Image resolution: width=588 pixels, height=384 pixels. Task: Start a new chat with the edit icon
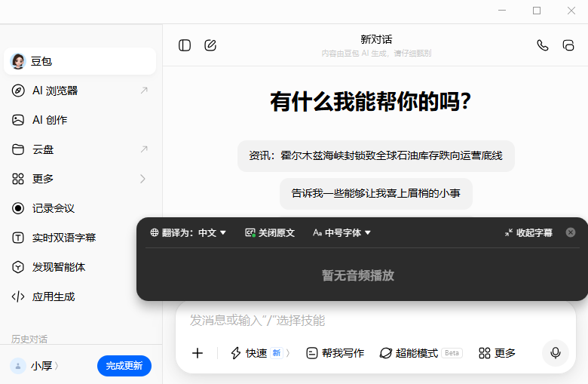210,45
